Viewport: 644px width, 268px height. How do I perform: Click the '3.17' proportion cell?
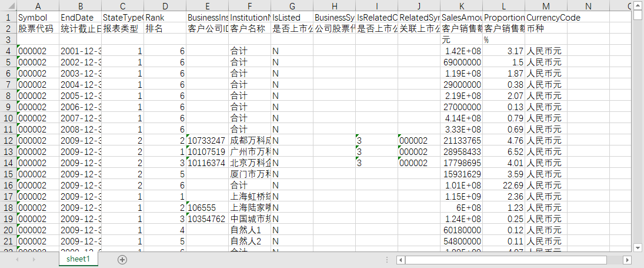(504, 51)
